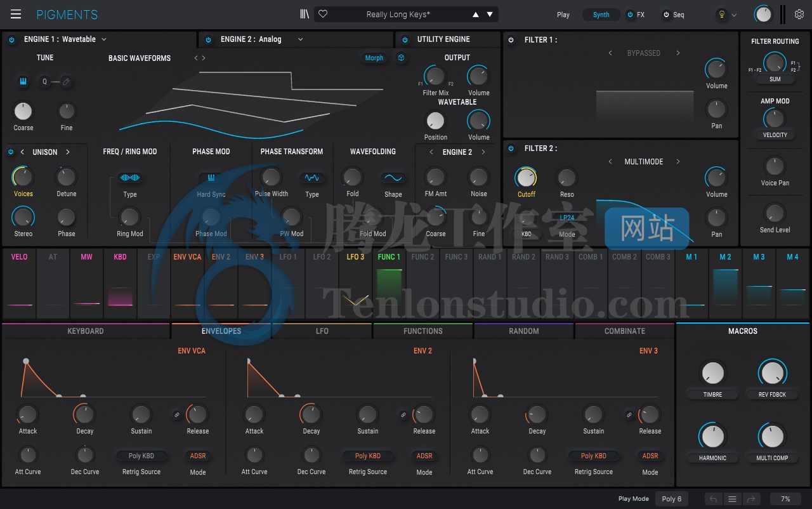Image resolution: width=812 pixels, height=509 pixels.
Task: Switch to the LFO tab
Action: tap(322, 331)
